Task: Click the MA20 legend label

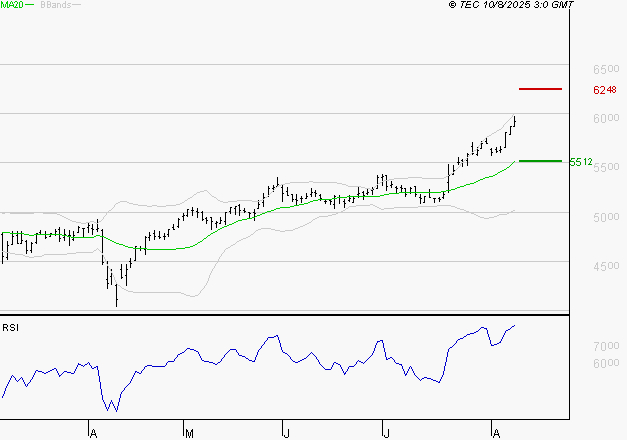Action: 10,5
